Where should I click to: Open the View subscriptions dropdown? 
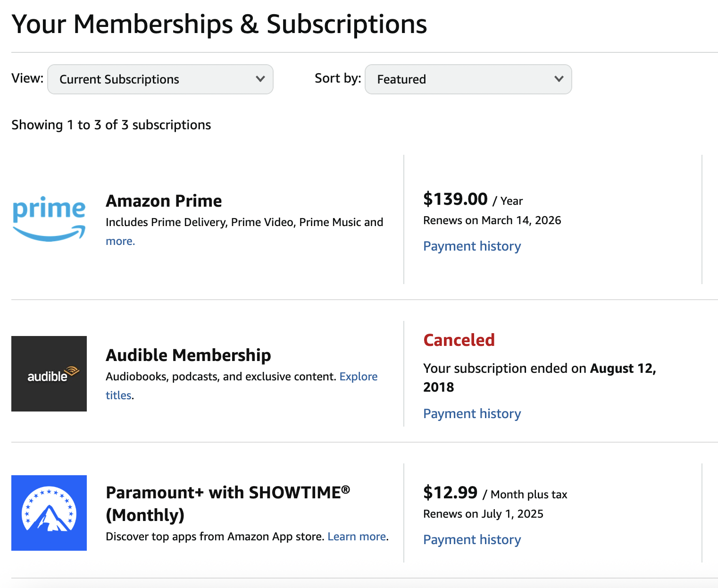tap(160, 79)
